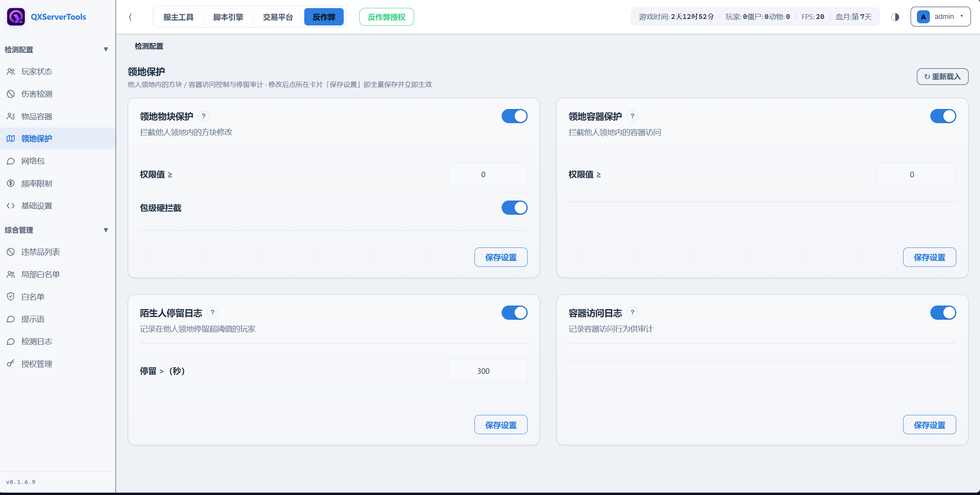Open 频率限制 coin icon
Viewport: 980px width, 495px height.
pyautogui.click(x=11, y=184)
